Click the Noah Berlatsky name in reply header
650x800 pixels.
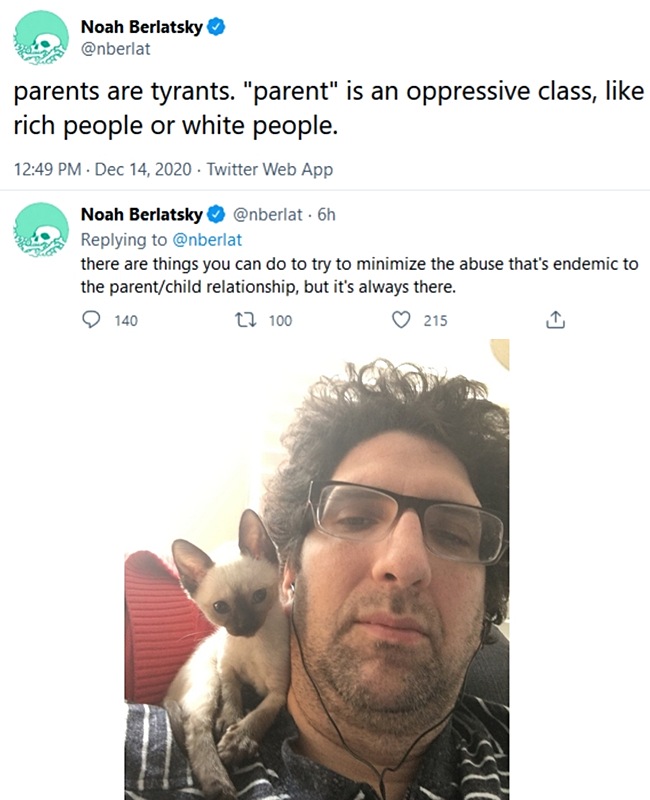click(x=141, y=214)
